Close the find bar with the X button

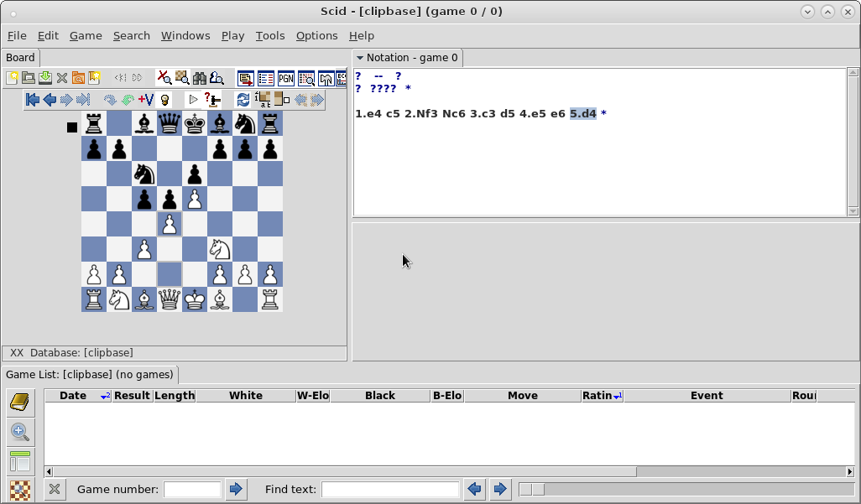(55, 489)
